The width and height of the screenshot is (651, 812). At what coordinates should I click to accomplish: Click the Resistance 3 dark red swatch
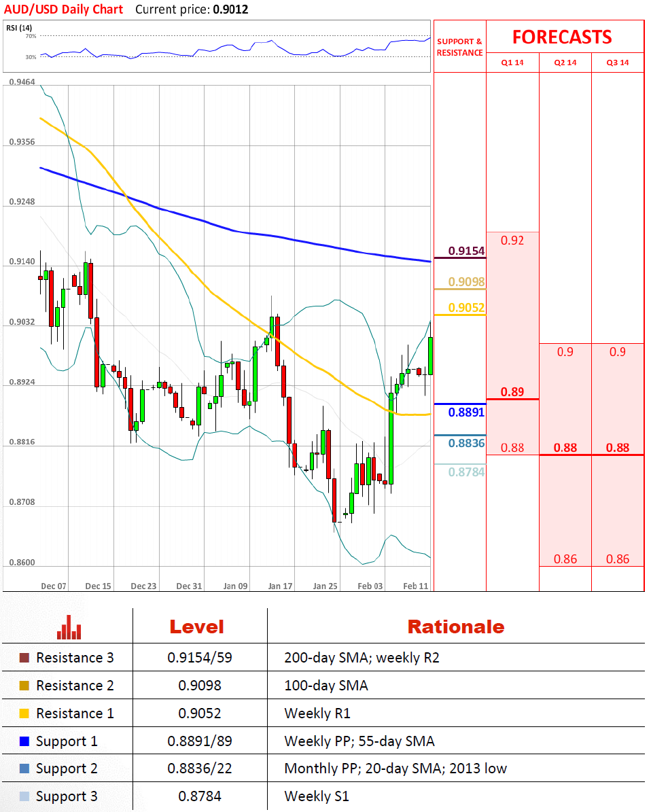[x=24, y=658]
